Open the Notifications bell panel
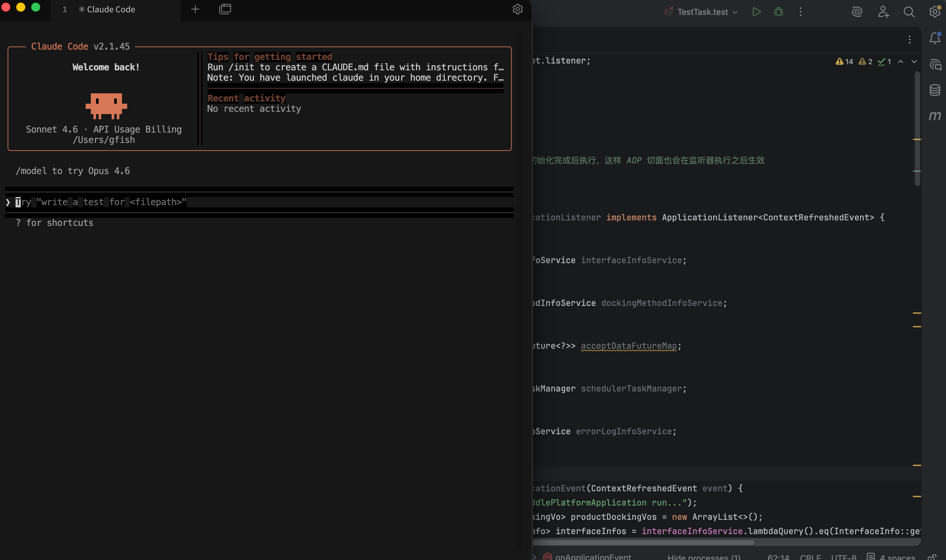The width and height of the screenshot is (946, 560). point(935,38)
